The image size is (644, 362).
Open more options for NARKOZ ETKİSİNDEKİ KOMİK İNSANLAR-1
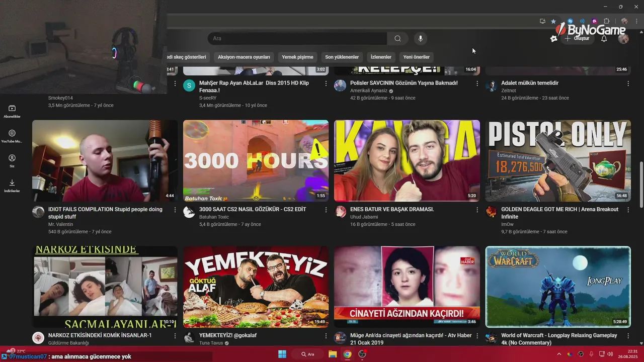[175, 335]
